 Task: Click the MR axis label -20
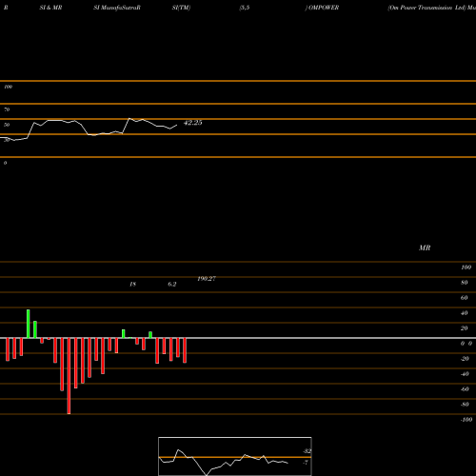pyautogui.click(x=465, y=359)
